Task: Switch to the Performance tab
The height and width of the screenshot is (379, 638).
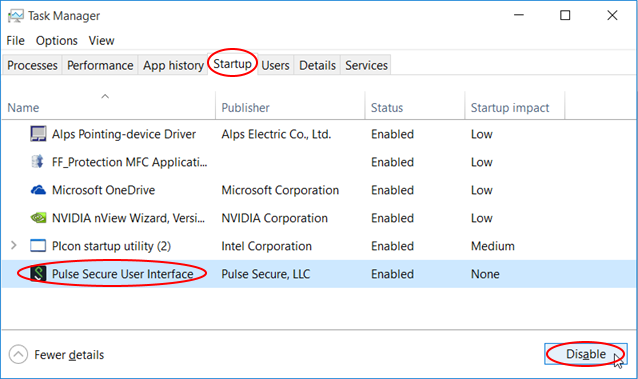Action: coord(100,65)
